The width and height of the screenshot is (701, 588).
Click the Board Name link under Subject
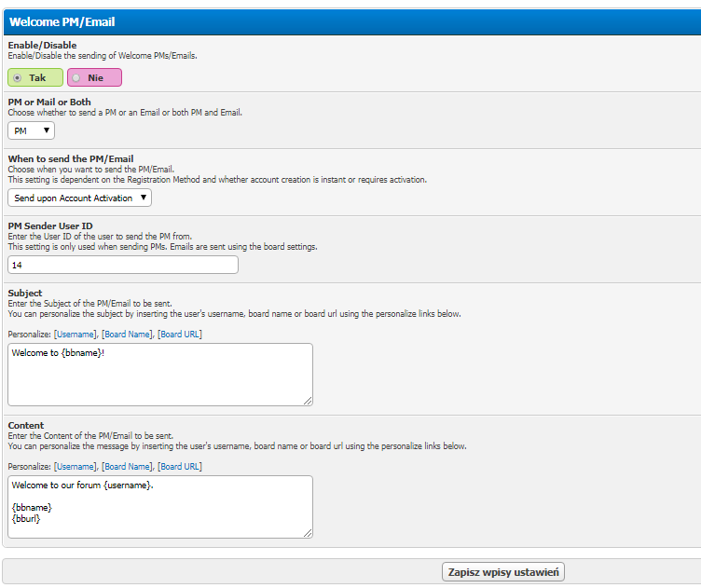pos(128,335)
